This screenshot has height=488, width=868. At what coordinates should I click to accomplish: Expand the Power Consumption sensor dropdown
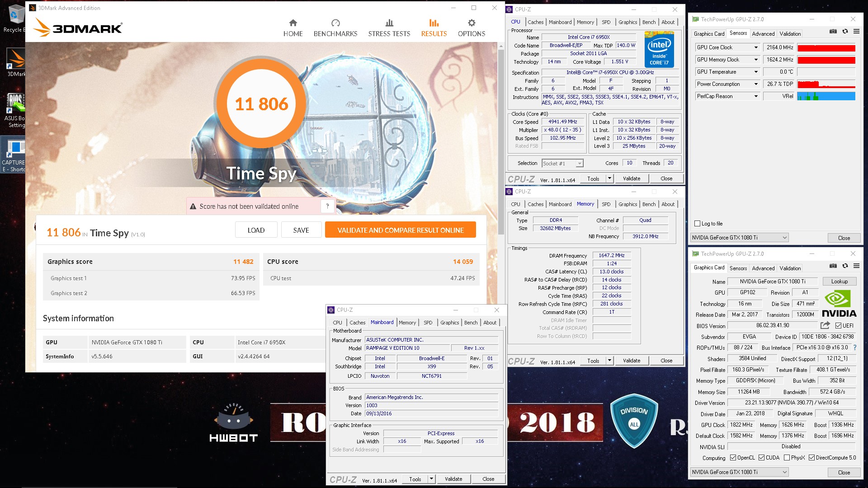click(755, 84)
